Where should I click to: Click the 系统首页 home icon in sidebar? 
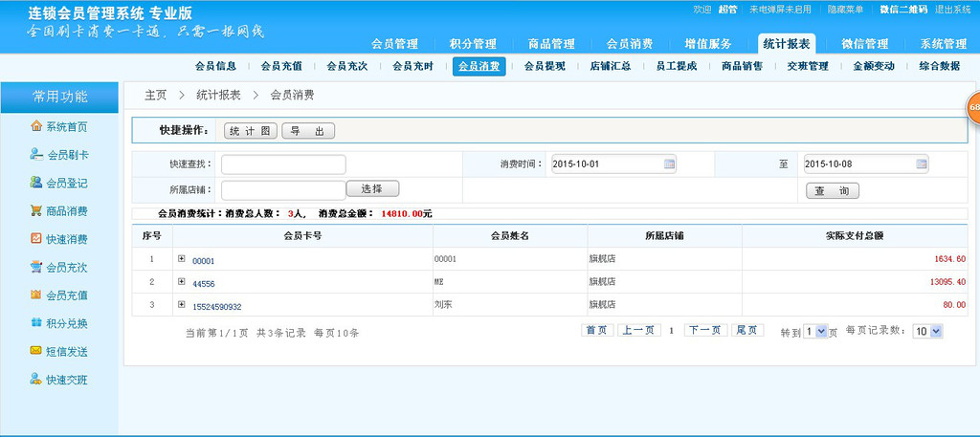click(x=36, y=126)
